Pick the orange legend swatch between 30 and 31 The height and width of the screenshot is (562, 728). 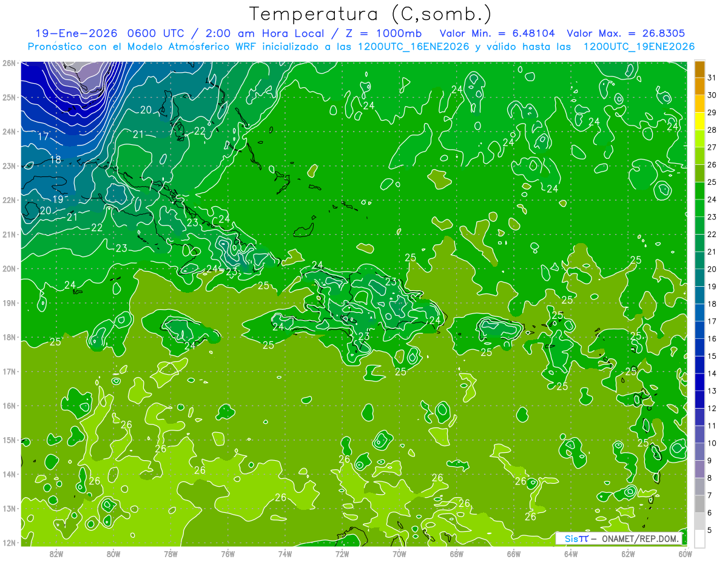tap(699, 86)
